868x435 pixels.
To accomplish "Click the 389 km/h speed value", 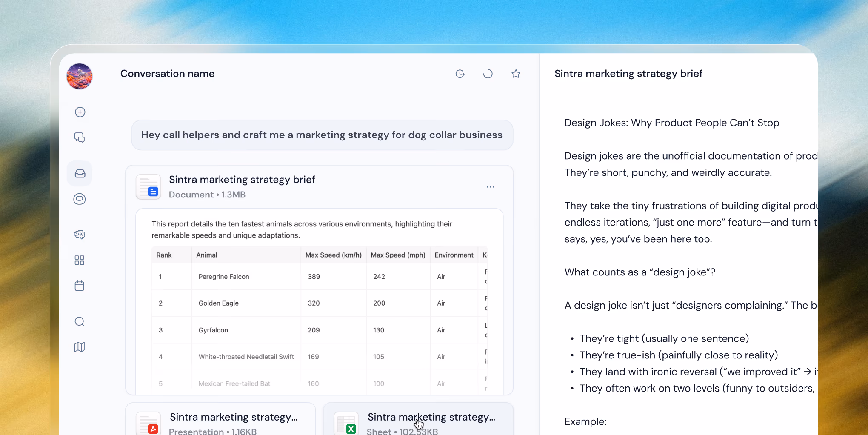I will click(314, 277).
